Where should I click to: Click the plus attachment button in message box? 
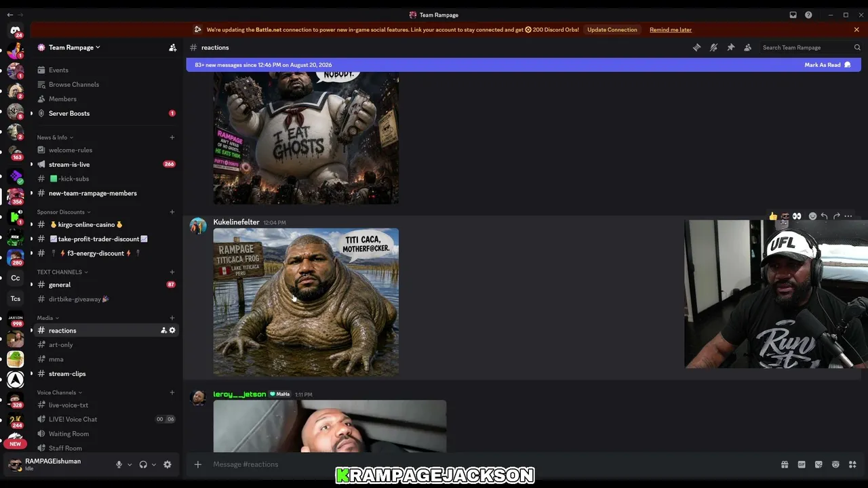pos(198,464)
